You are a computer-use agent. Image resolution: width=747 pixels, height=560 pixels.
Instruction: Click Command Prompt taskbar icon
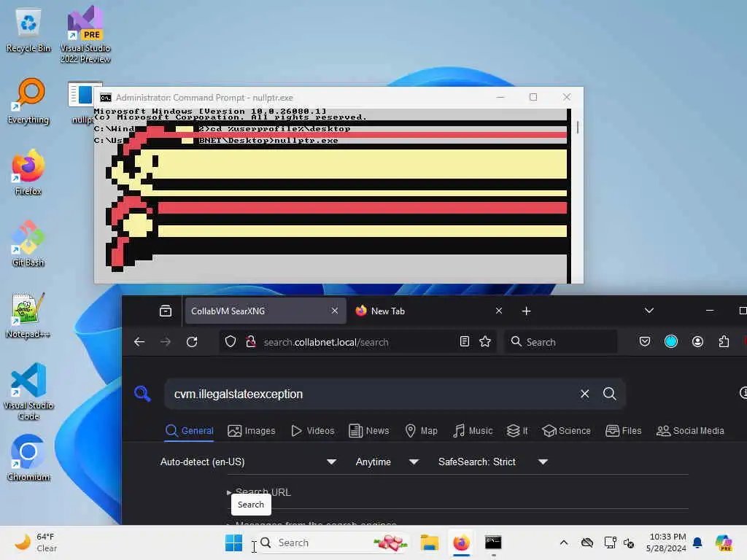(x=493, y=542)
